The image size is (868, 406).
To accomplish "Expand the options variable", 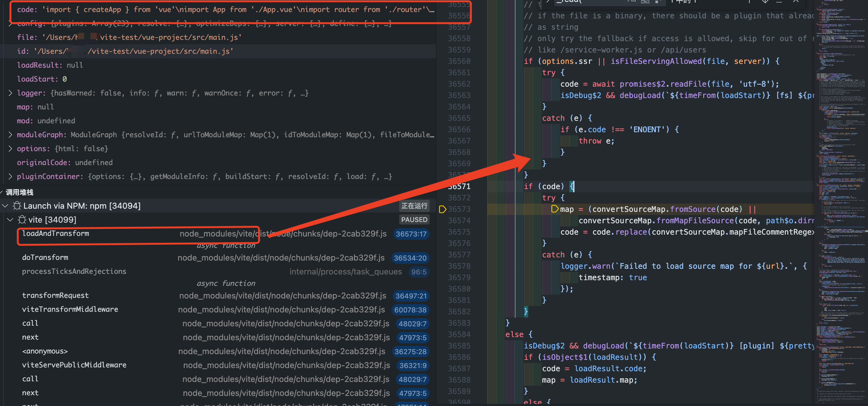I will [x=10, y=149].
